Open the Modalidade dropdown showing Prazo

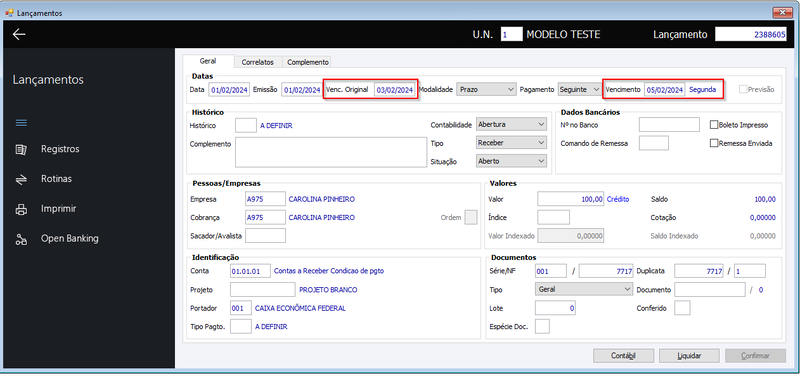pos(486,89)
